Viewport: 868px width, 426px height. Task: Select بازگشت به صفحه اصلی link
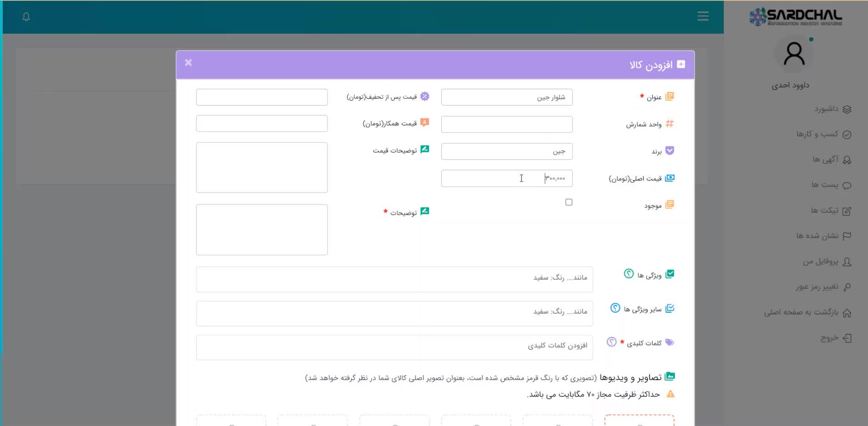pyautogui.click(x=807, y=313)
